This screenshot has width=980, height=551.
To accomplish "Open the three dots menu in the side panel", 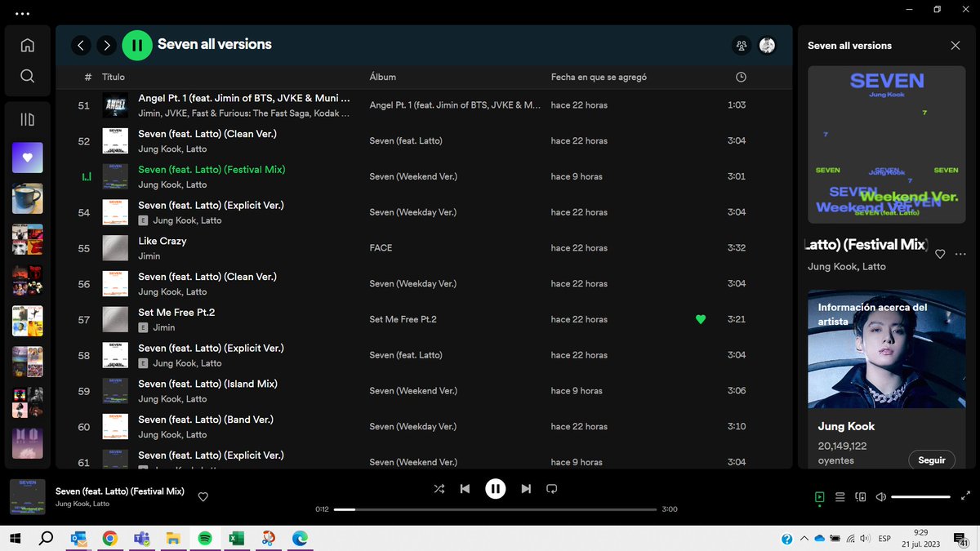I will [960, 254].
